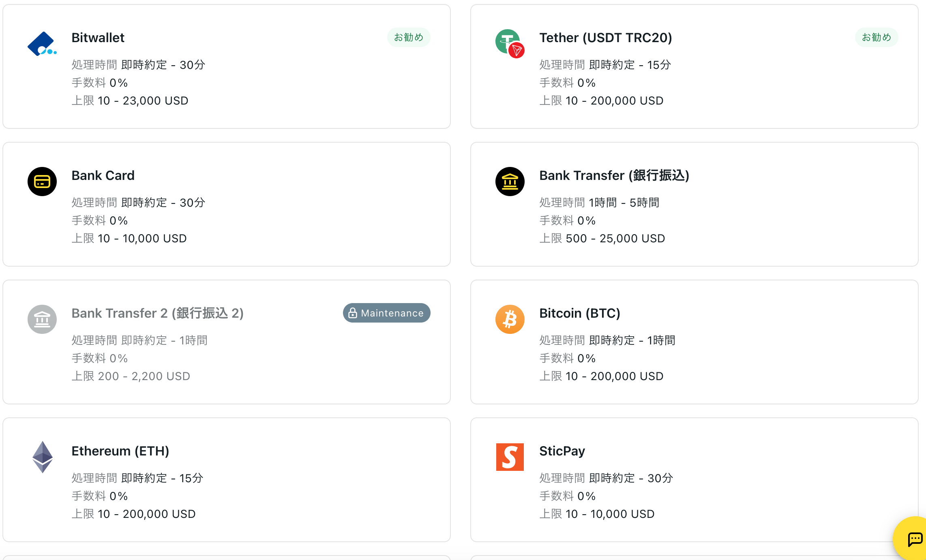Select the Bitwallet payment method title
This screenshot has width=926, height=560.
point(98,38)
